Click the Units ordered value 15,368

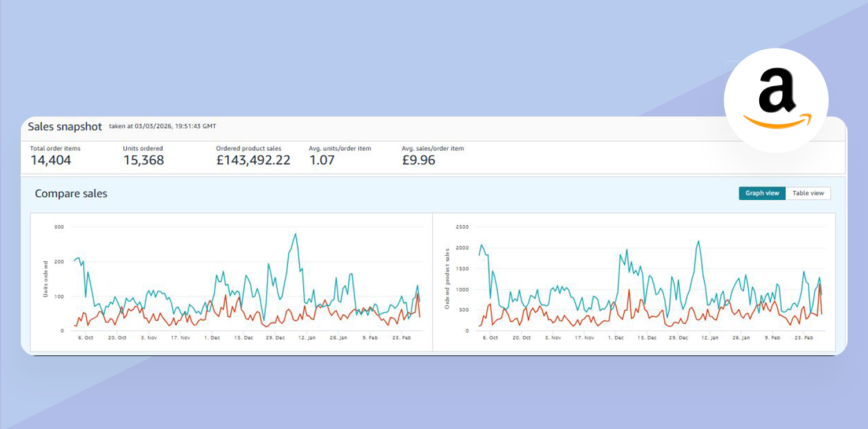tap(144, 160)
